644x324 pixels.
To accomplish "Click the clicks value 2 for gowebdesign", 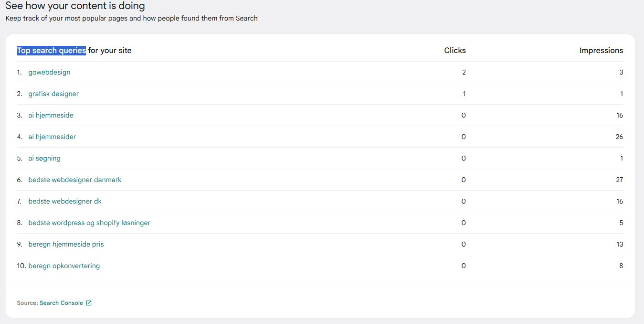I will tap(464, 72).
